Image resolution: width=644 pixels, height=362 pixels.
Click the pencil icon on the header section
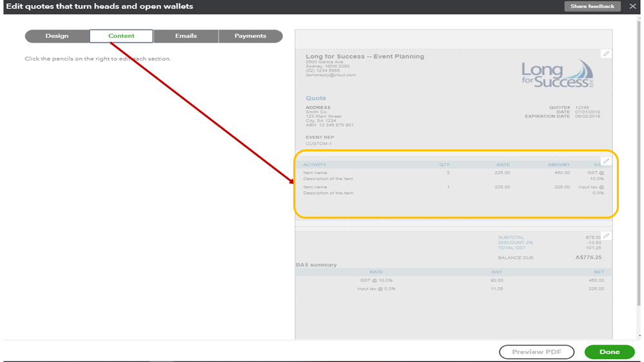coord(606,53)
